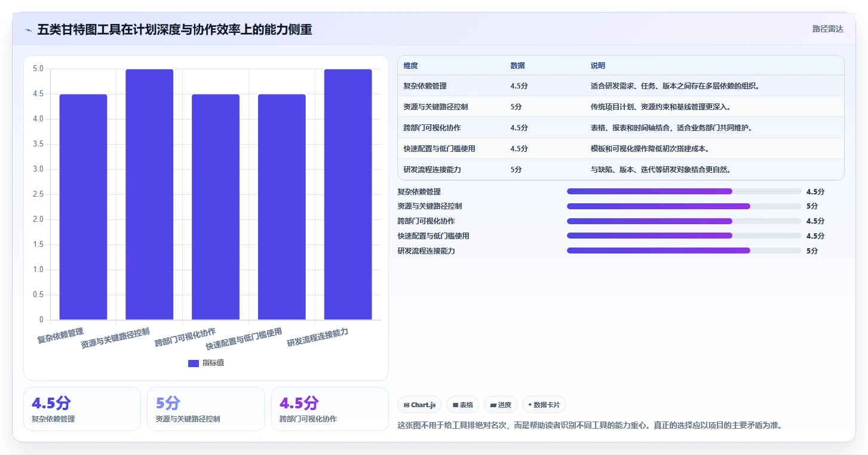868x455 pixels.
Task: Click the 路径雷达 label in the header
Action: click(x=827, y=29)
